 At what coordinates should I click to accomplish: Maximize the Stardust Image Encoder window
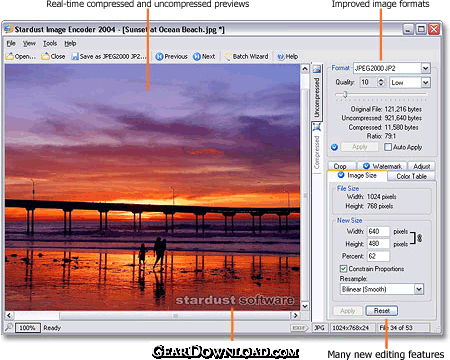tap(421, 29)
